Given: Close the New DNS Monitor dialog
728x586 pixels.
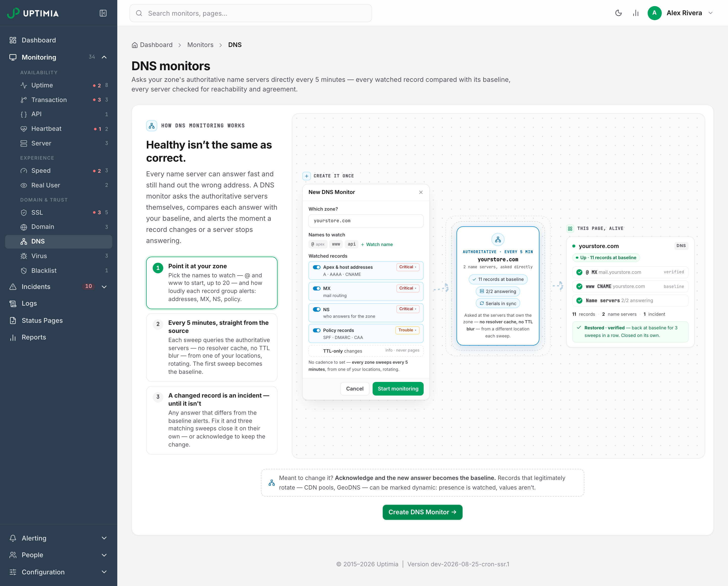Looking at the screenshot, I should click(421, 192).
